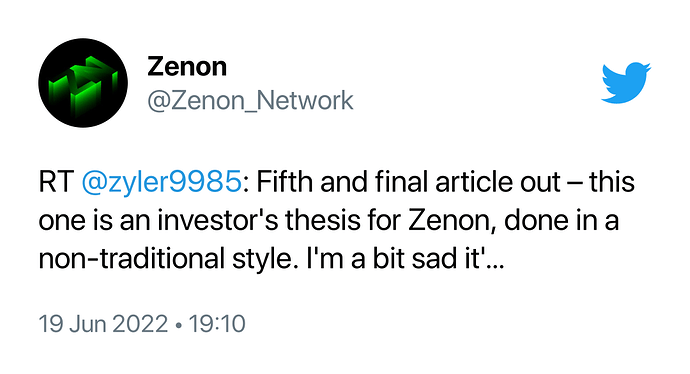Screen dimensions: 690x374
Task: Open the @zyler9985 mention link
Action: (161, 182)
